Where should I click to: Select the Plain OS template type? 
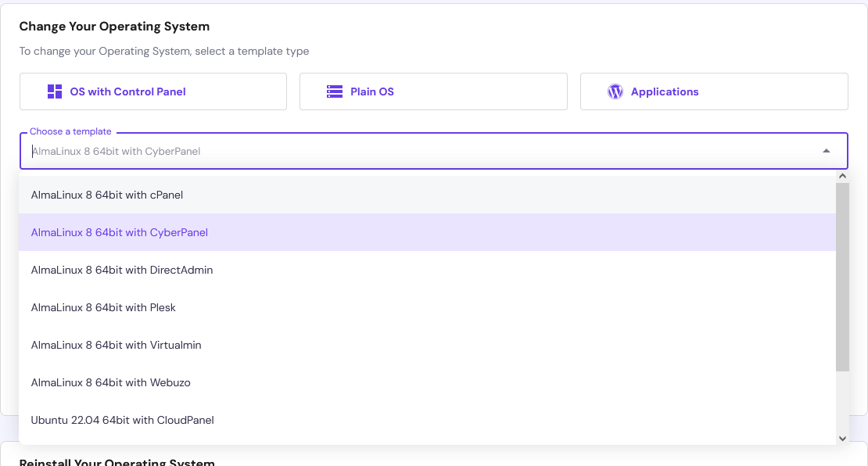coord(433,91)
